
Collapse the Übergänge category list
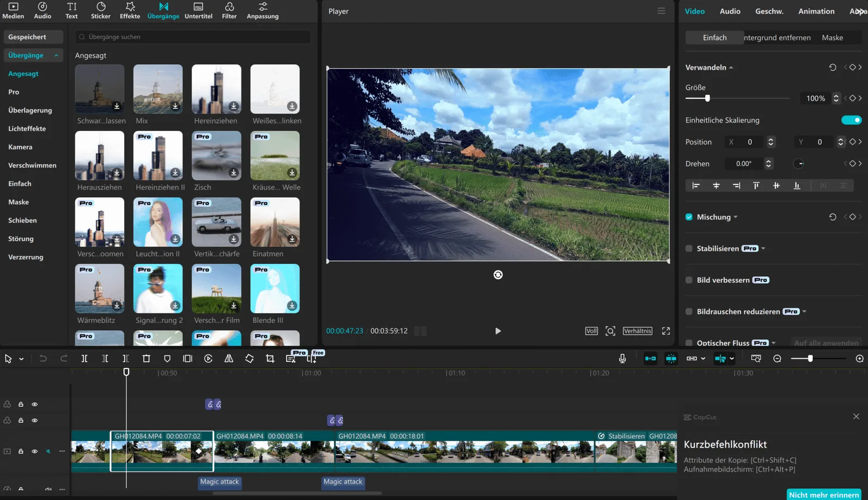coord(56,55)
